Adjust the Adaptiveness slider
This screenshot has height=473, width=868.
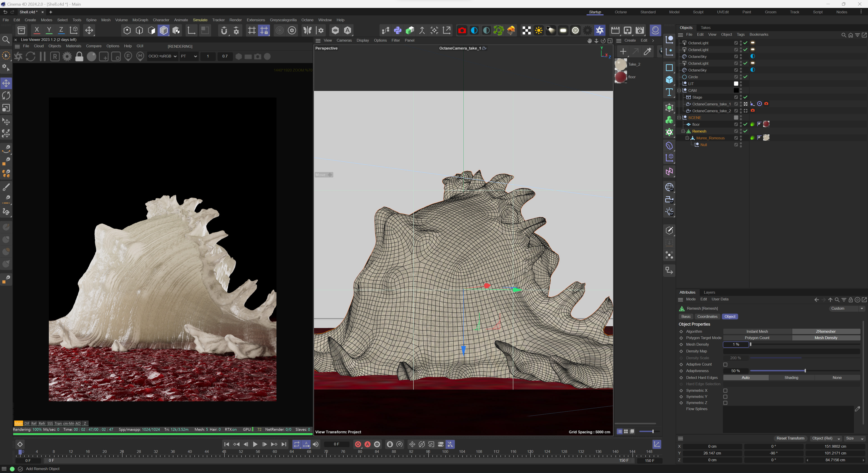805,371
